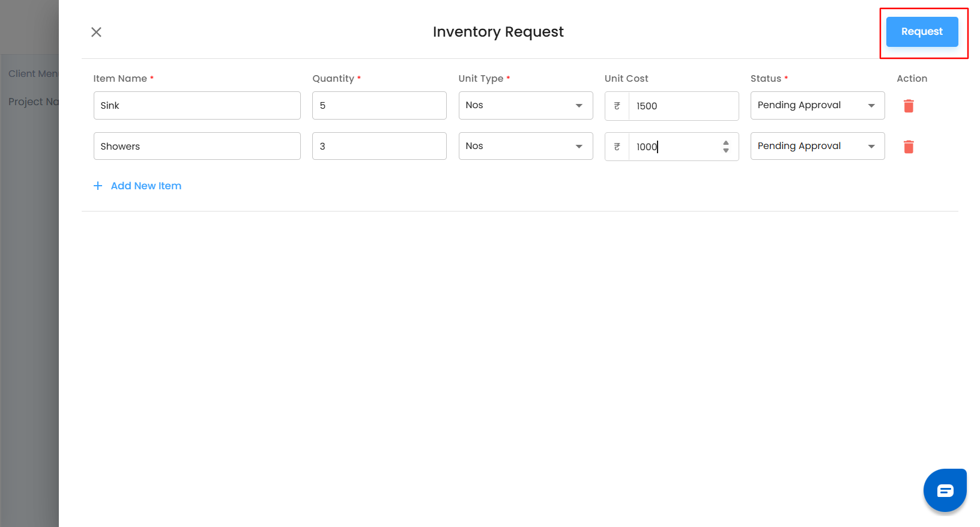Click the Showers quantity field
This screenshot has height=527, width=980.
tap(379, 146)
